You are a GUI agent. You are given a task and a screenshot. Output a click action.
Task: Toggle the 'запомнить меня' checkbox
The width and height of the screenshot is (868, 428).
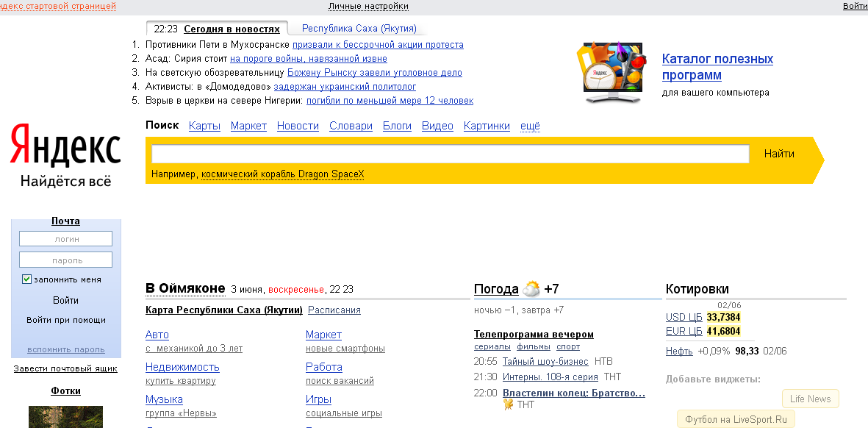tap(26, 279)
